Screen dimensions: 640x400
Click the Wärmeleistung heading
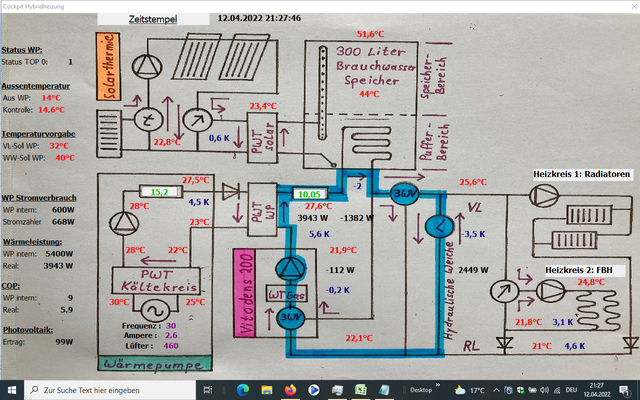tap(32, 242)
